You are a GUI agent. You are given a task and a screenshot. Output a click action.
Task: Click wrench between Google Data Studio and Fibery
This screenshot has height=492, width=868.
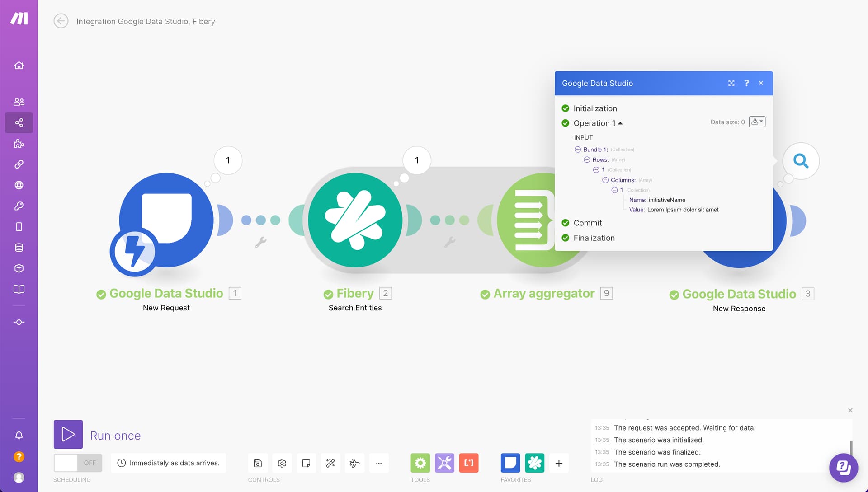[261, 242]
